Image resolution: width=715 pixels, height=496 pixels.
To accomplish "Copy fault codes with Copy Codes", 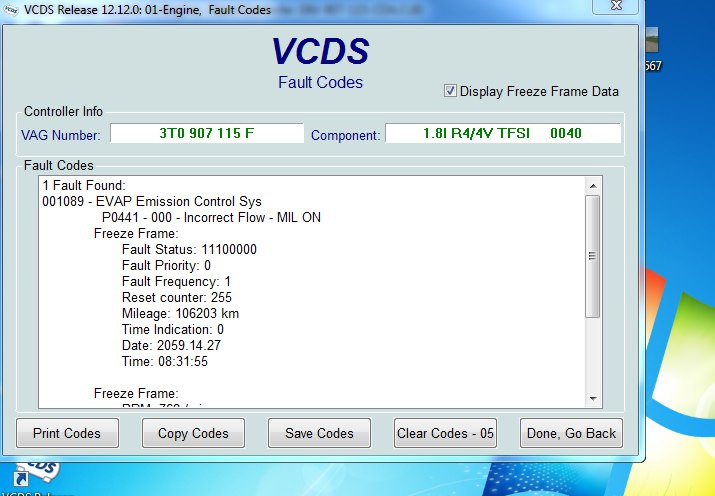I will [x=193, y=433].
